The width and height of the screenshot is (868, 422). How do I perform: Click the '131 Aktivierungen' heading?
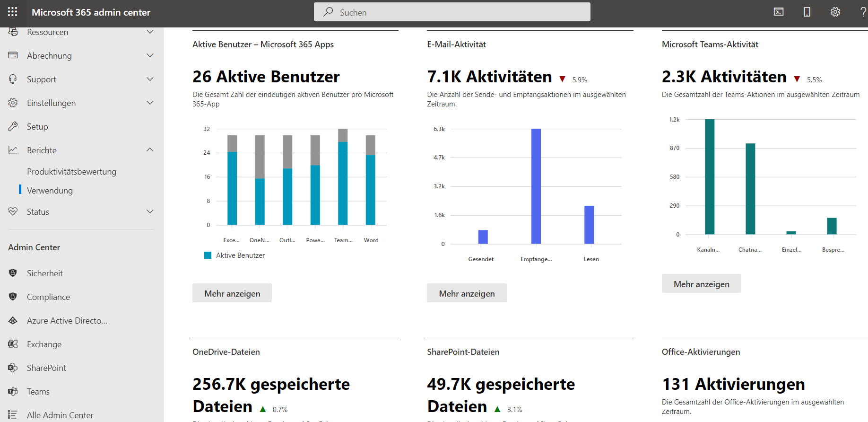pyautogui.click(x=733, y=384)
